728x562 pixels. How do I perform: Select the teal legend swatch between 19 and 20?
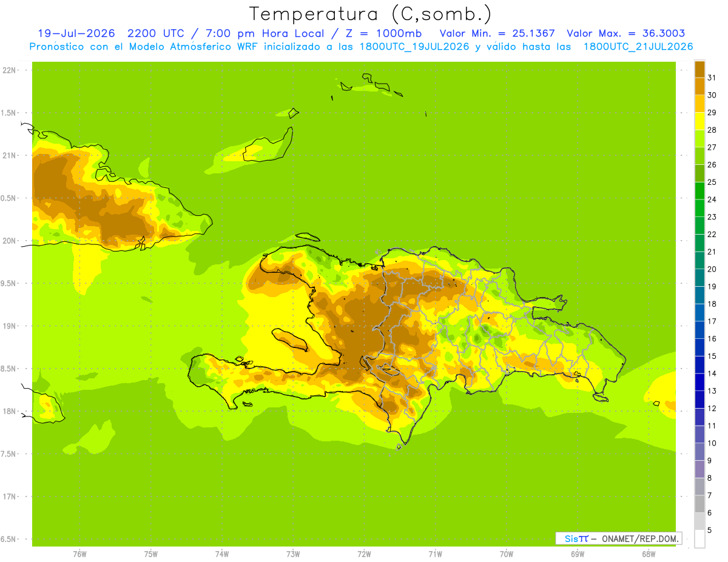click(699, 278)
